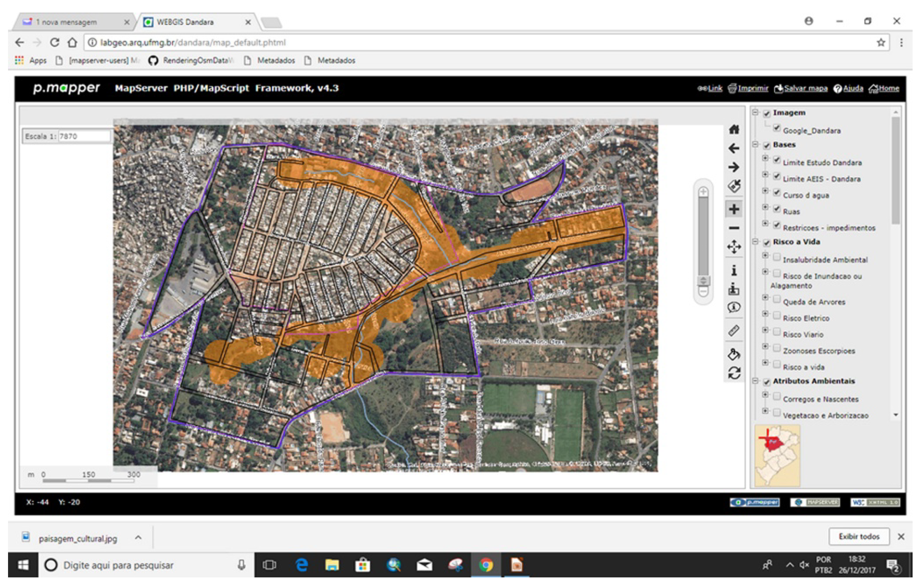Click the zoom to full extent home icon
This screenshot has width=920, height=588.
click(733, 130)
